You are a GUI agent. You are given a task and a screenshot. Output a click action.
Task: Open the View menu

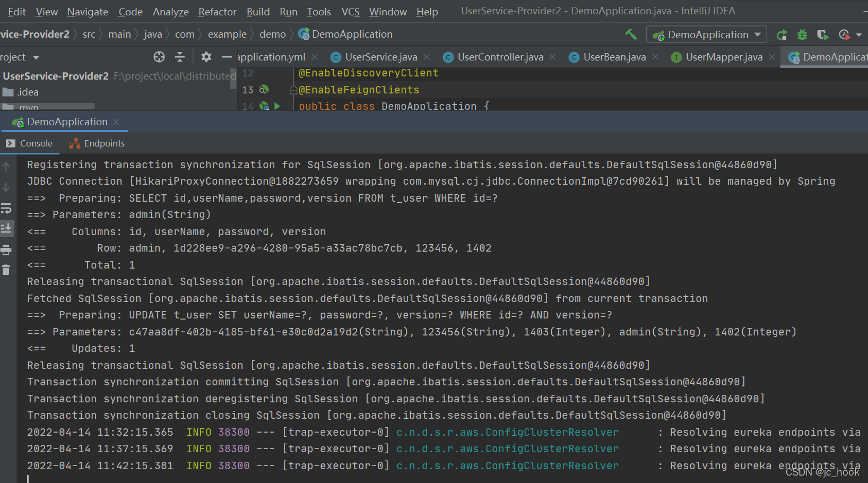(x=47, y=12)
